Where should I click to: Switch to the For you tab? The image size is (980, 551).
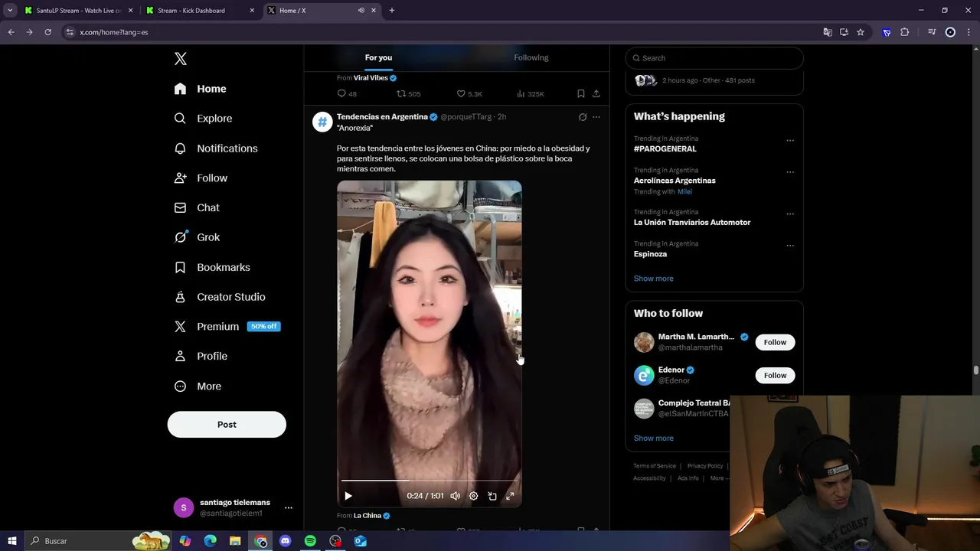378,57
